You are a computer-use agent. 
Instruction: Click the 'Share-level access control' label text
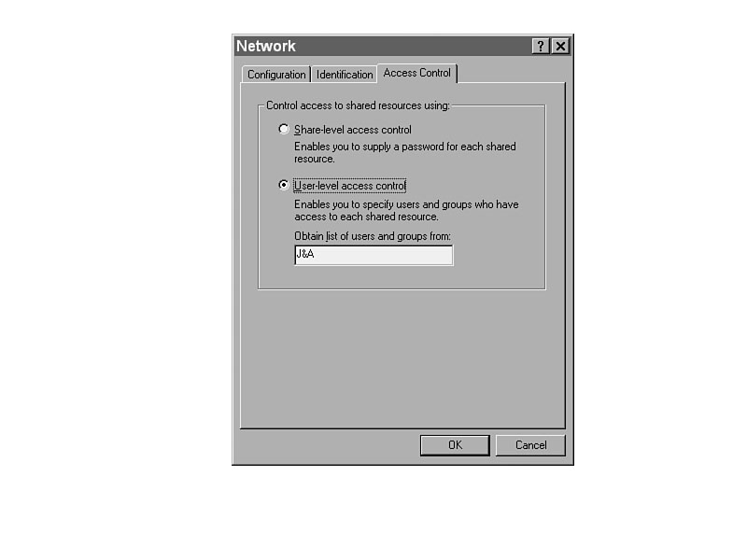point(353,130)
